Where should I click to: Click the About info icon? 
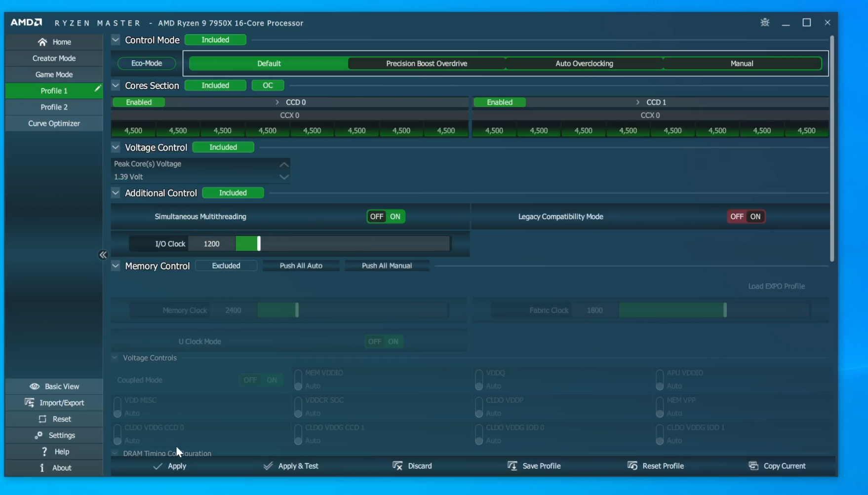coord(42,468)
